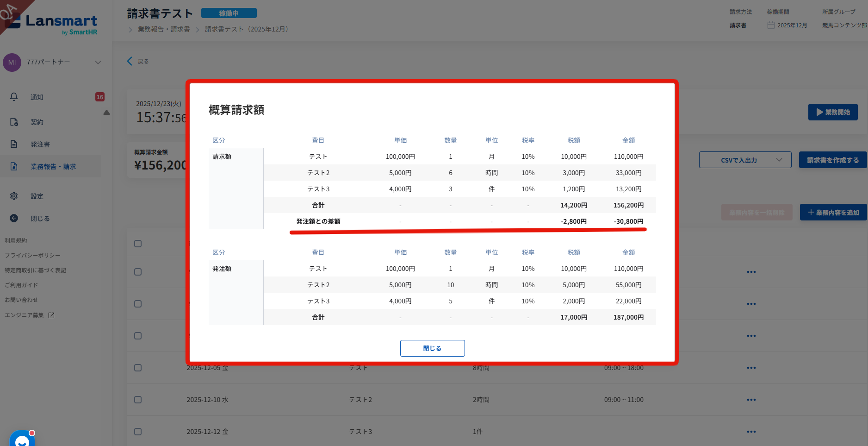The image size is (868, 446).
Task: Click the 156,200円 total amount cell
Action: (628, 205)
